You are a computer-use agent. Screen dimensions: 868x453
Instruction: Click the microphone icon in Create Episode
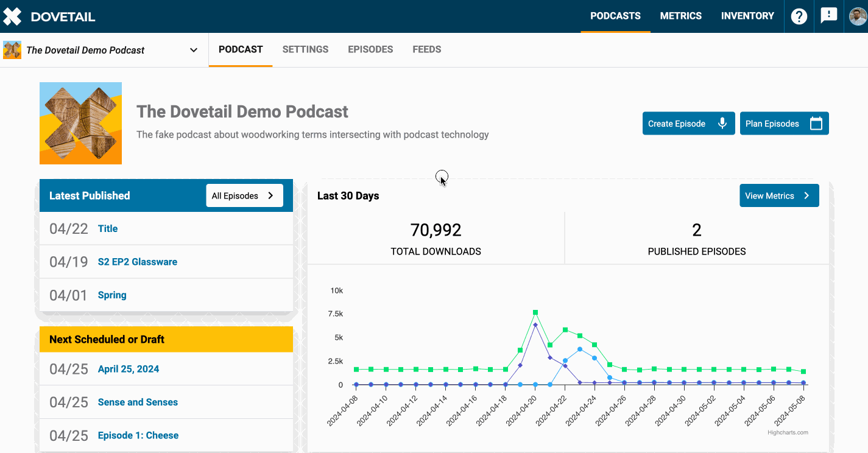[x=722, y=123]
